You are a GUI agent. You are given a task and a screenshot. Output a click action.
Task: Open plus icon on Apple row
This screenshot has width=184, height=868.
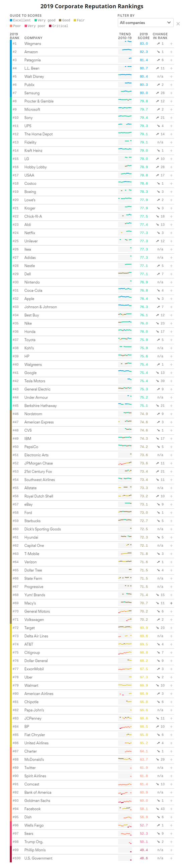[x=171, y=299]
